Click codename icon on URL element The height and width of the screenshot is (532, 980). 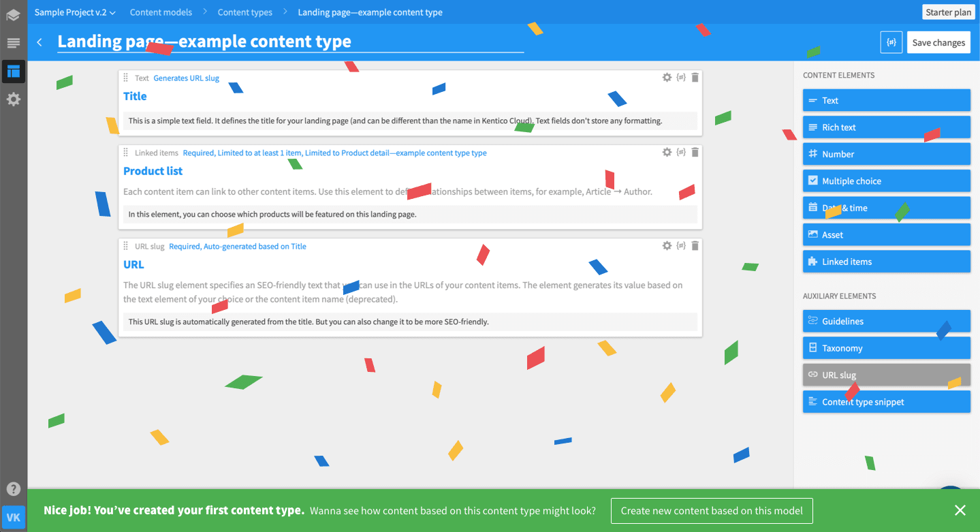[x=680, y=246]
